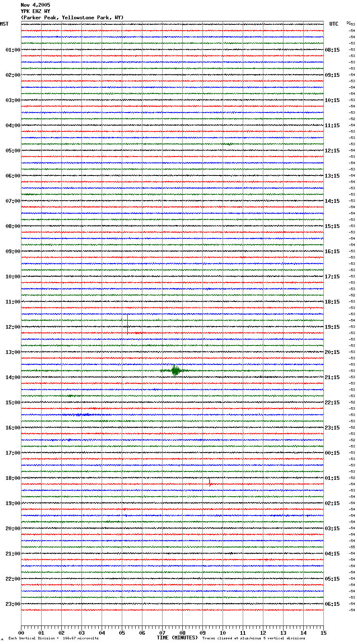Click the 22:15 UTC time label
Screen dimensions: 357x644
point(332,403)
